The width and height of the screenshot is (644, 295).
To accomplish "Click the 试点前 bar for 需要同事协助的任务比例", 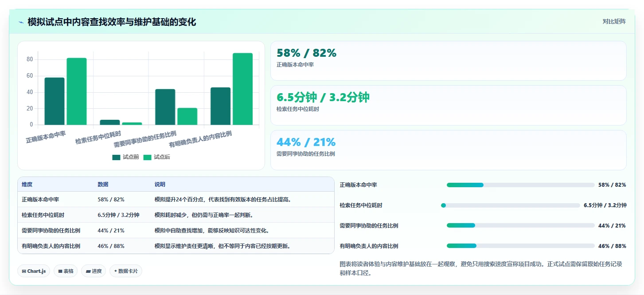I will pos(165,107).
